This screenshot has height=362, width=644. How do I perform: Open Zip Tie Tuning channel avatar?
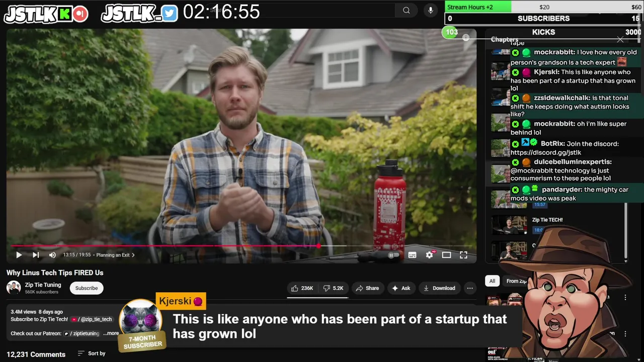(14, 288)
